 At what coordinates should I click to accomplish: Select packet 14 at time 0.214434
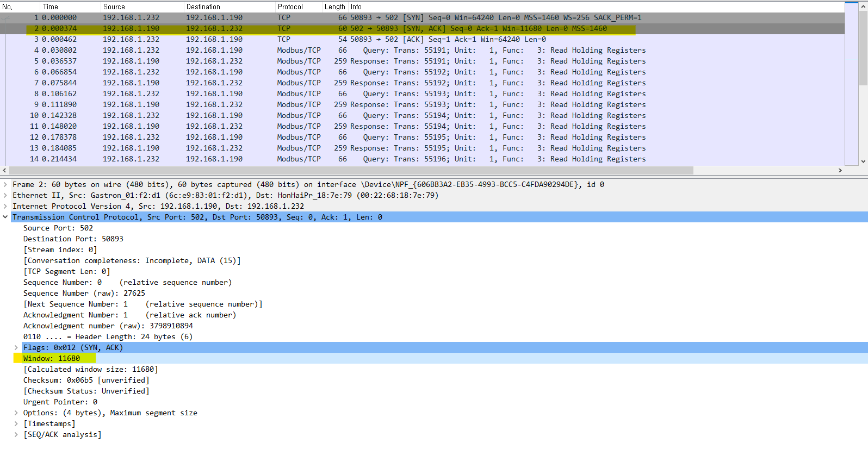(422, 159)
